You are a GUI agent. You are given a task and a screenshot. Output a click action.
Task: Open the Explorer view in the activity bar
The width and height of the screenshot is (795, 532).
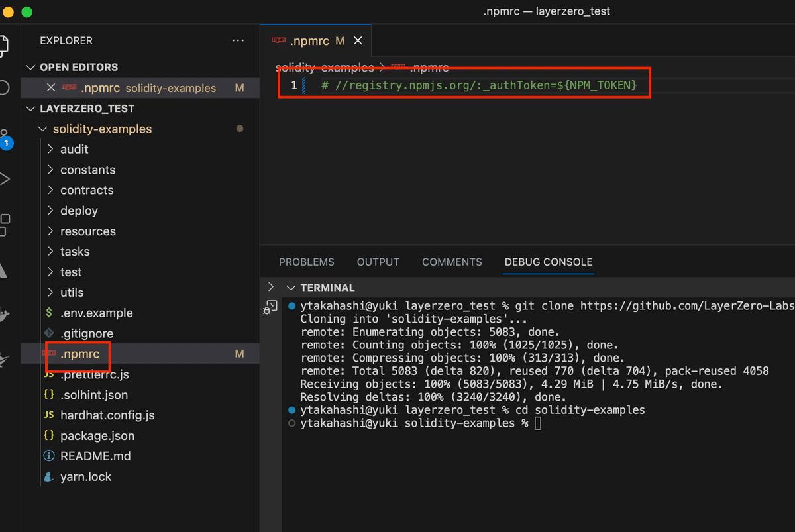click(3, 44)
